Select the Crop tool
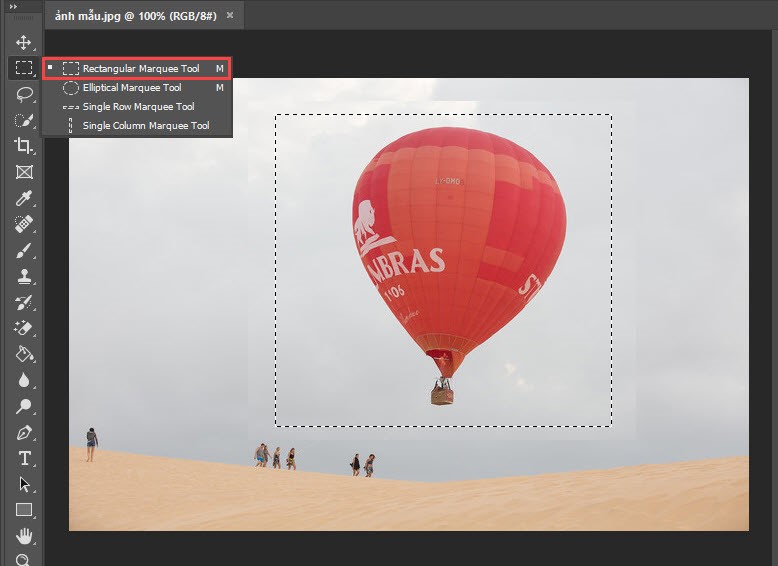Screen dimensions: 778x566 (x=23, y=145)
